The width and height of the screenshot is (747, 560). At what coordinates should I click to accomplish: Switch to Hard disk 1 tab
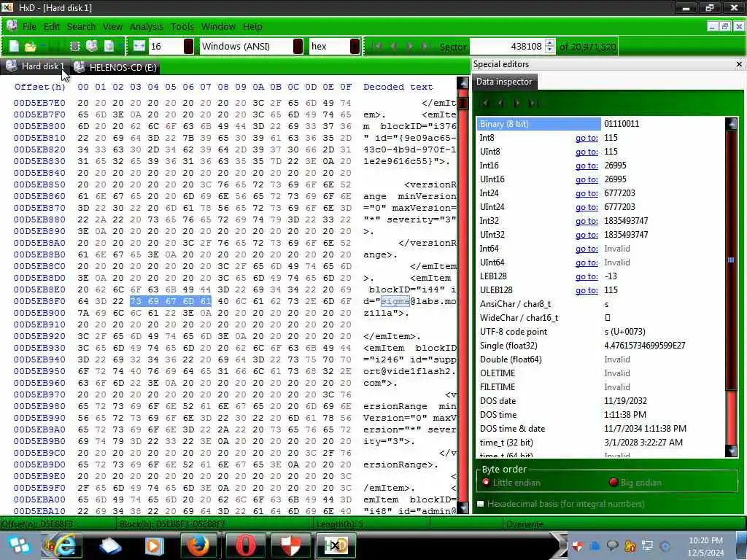click(x=36, y=66)
